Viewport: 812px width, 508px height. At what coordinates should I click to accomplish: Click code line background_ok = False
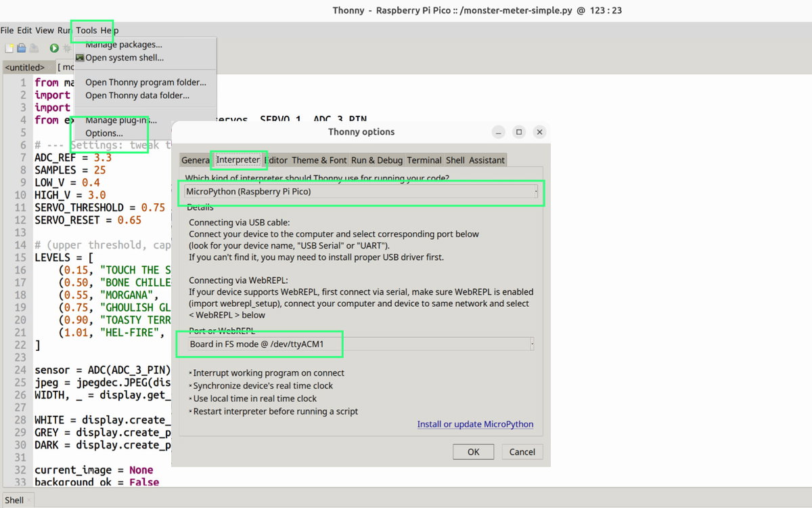point(97,482)
